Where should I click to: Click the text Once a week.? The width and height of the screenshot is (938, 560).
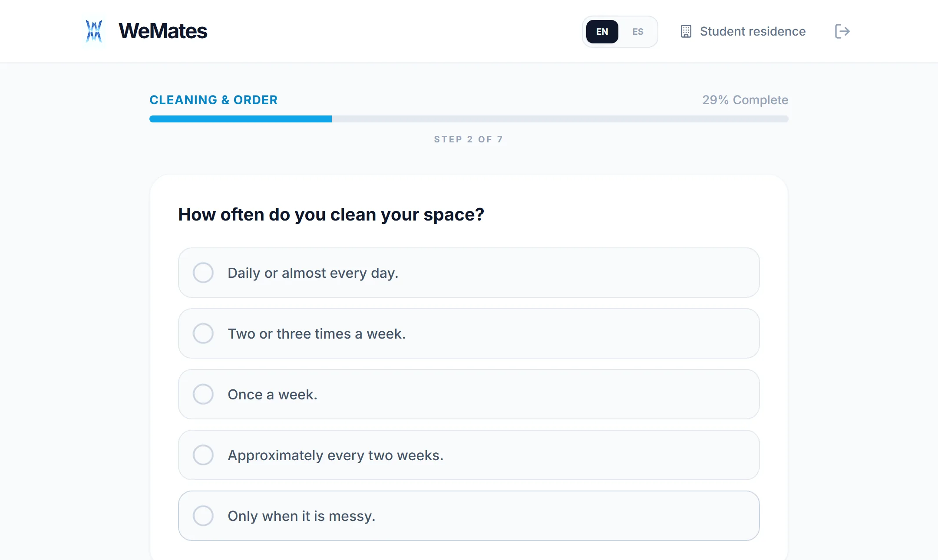pos(272,395)
